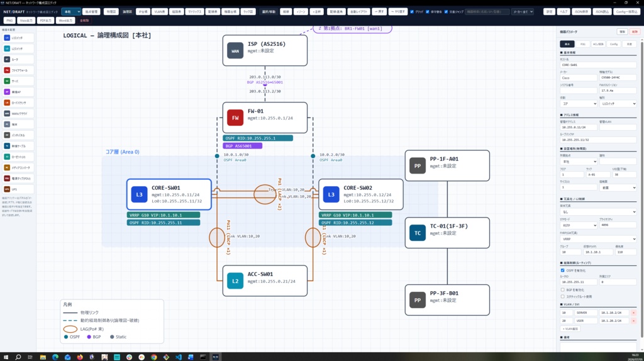Pick the media converter palette icon
The width and height of the screenshot is (644, 361).
tap(7, 167)
